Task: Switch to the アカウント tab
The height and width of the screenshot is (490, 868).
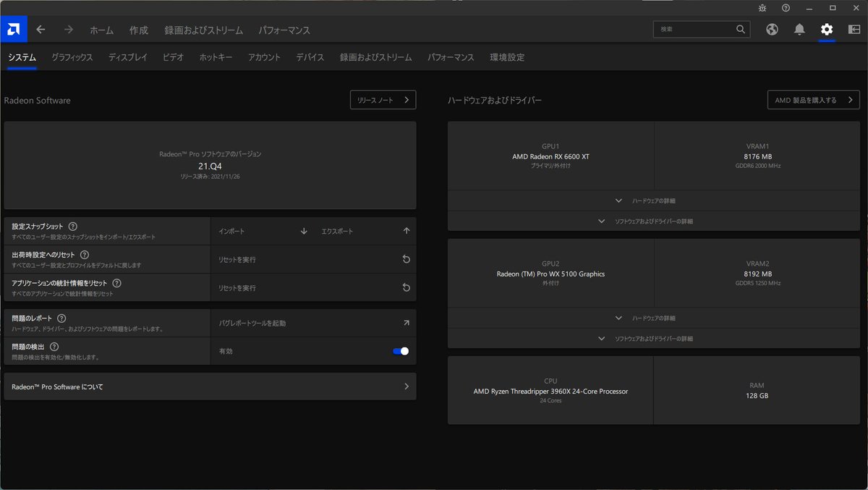Action: point(264,57)
